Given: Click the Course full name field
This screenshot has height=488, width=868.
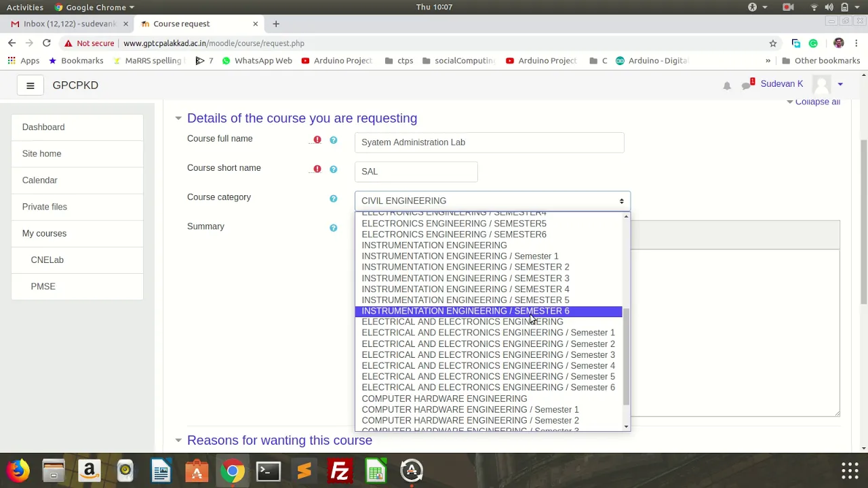Looking at the screenshot, I should point(489,142).
